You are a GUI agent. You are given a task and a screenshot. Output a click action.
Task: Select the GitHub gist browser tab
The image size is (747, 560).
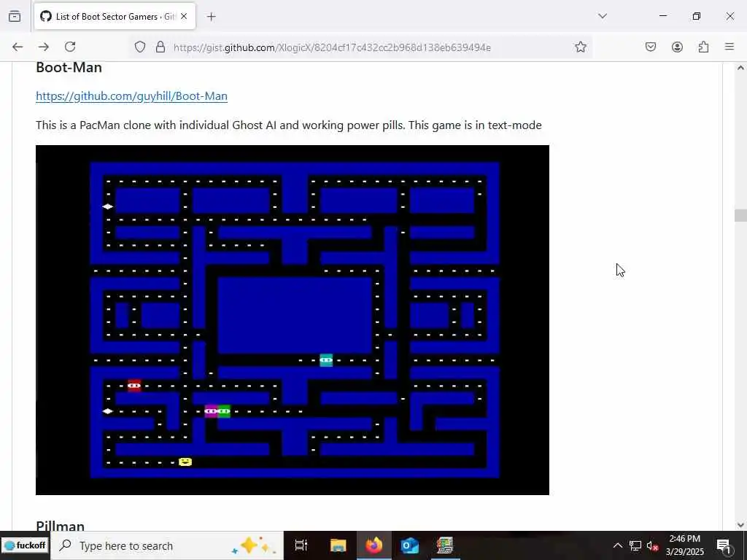(x=113, y=17)
